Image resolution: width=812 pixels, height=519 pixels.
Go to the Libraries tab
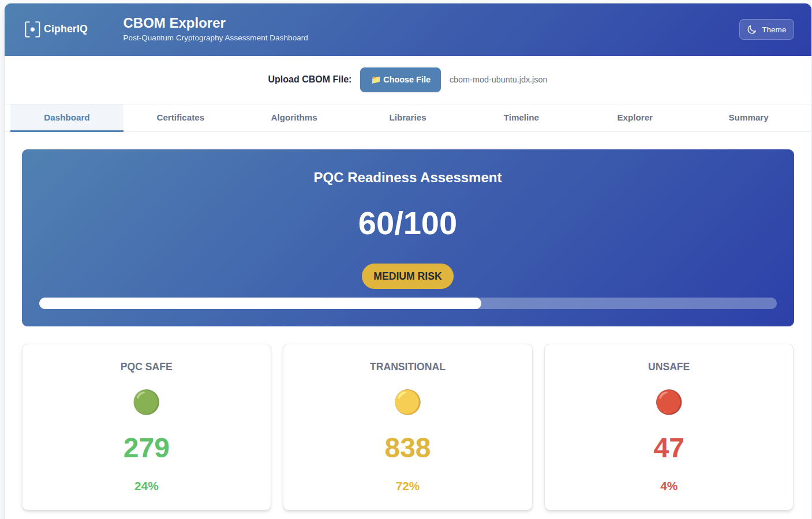(407, 118)
